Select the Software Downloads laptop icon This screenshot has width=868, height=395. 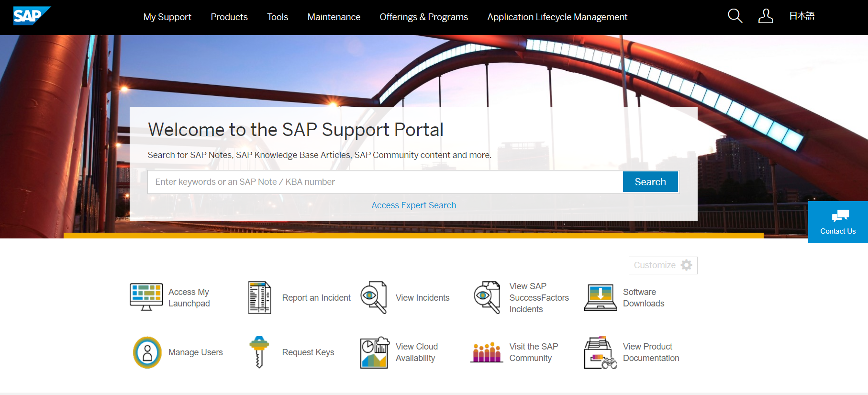tap(601, 297)
